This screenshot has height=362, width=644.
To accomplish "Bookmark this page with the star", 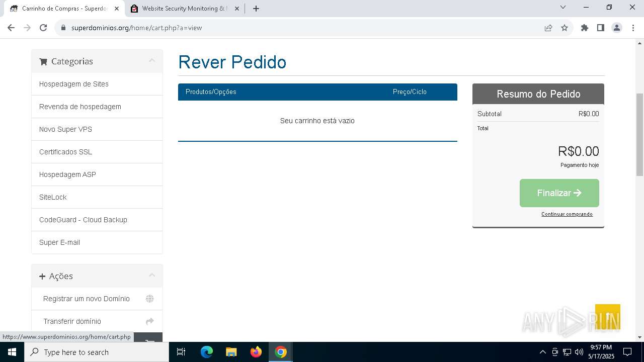I will click(565, 28).
